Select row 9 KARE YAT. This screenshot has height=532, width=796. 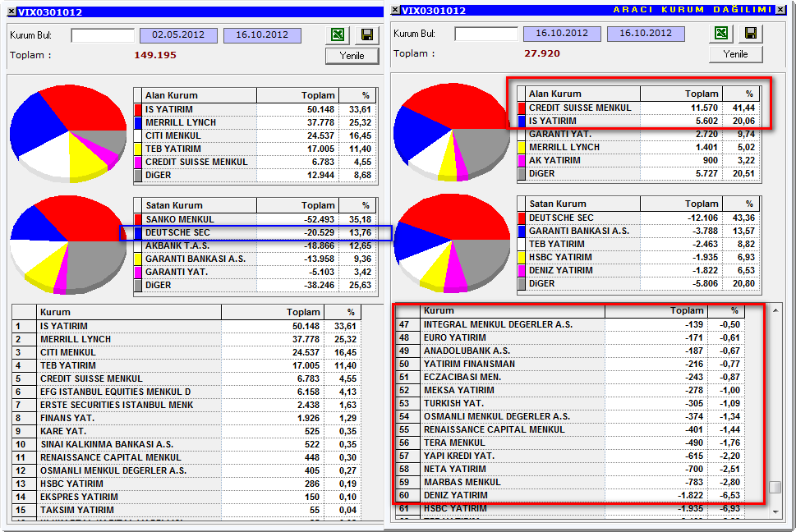pyautogui.click(x=186, y=432)
